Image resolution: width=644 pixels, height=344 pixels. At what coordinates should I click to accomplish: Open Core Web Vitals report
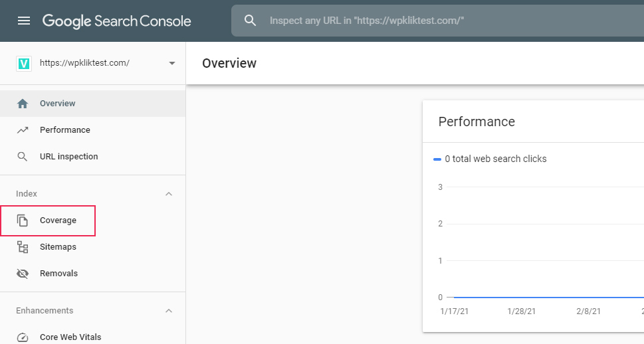coord(70,337)
